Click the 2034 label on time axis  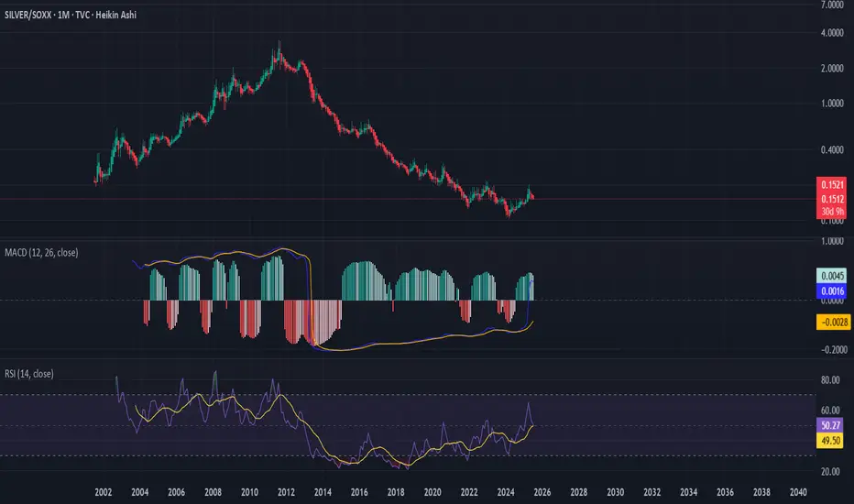[688, 493]
